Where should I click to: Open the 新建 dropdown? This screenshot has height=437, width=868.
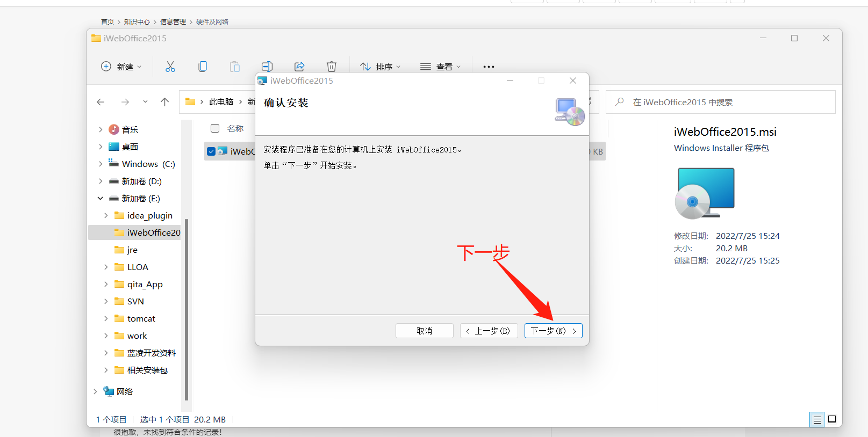coord(121,67)
